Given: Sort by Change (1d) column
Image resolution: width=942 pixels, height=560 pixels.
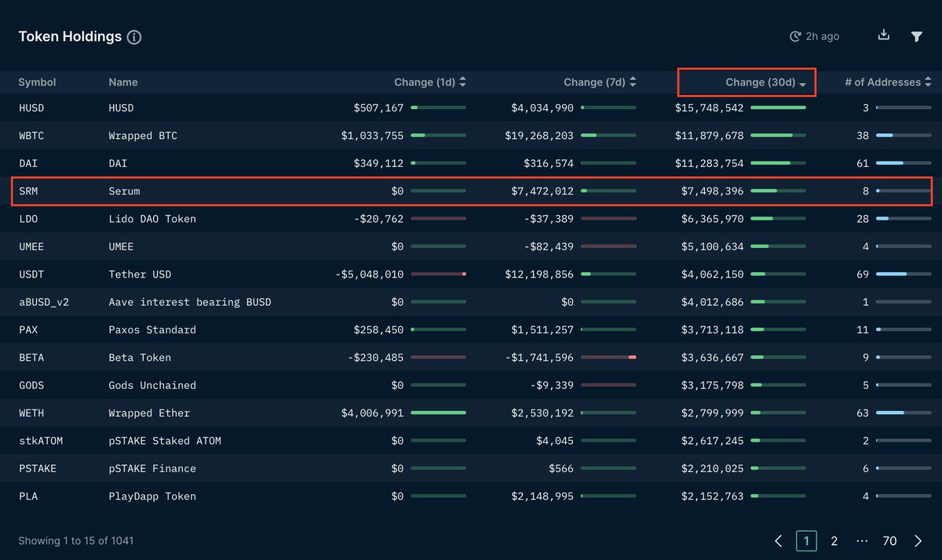Looking at the screenshot, I should 430,82.
